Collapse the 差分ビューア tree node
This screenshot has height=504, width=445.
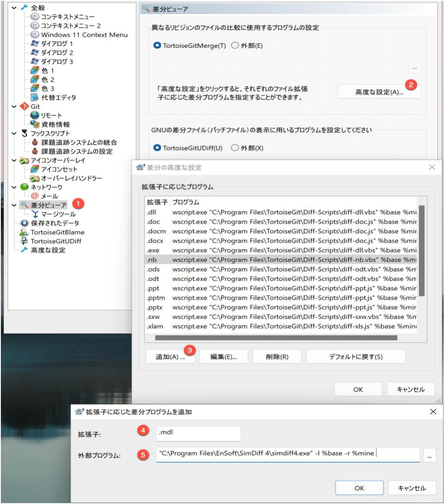(x=14, y=205)
